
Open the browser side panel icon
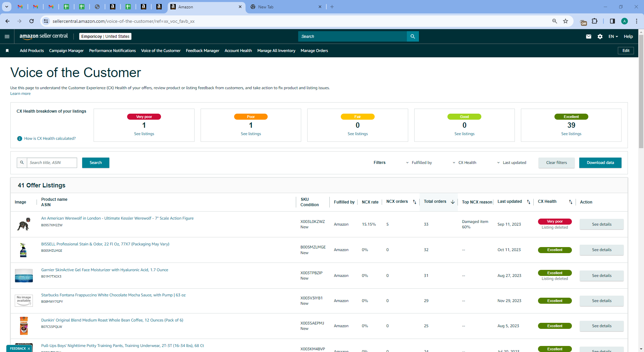click(612, 21)
